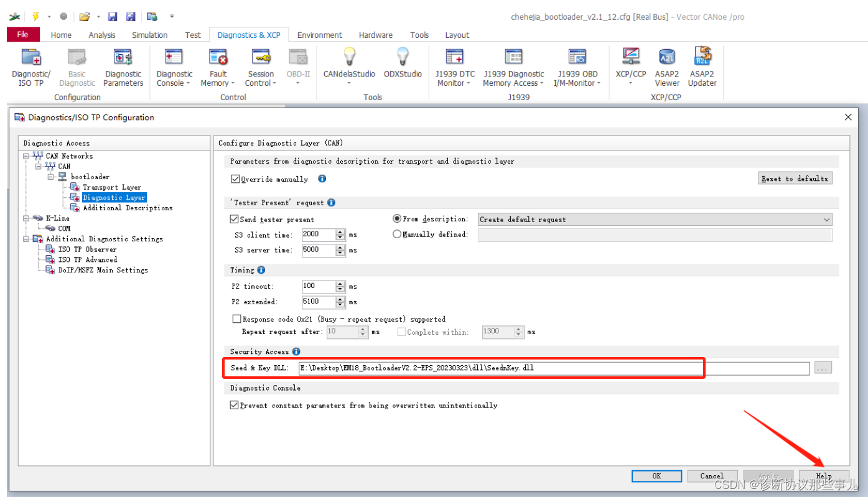Toggle Prevent constant parameters overwritten checkbox
The height and width of the screenshot is (497, 868).
(x=235, y=405)
